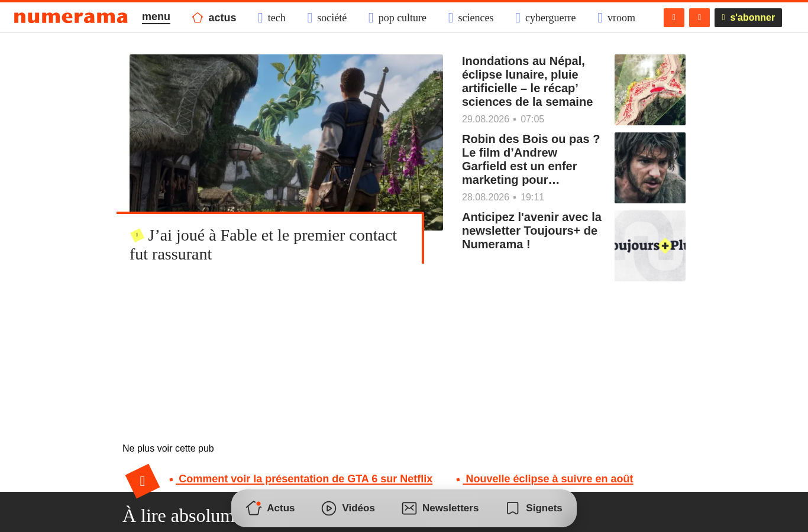Open the société section

coord(327,18)
